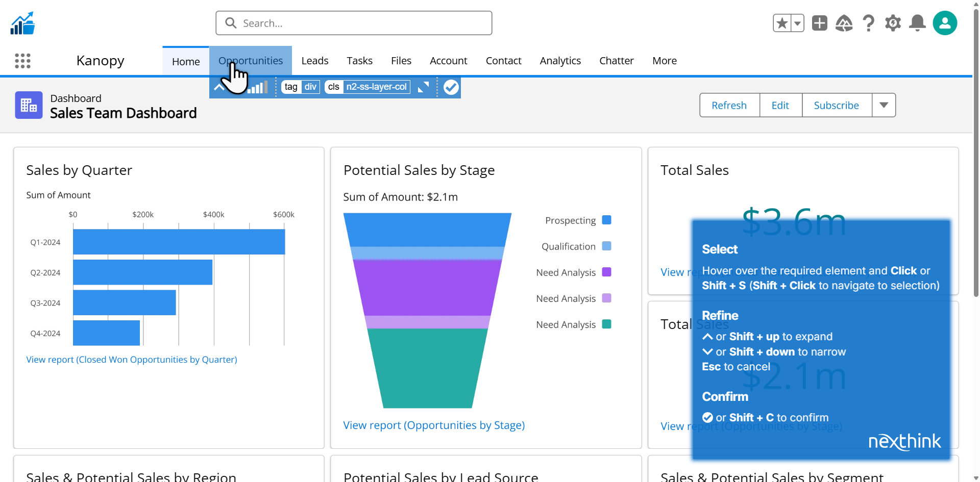The height and width of the screenshot is (482, 980).
Task: Click the Trailhead guidance icon
Action: coord(844,23)
